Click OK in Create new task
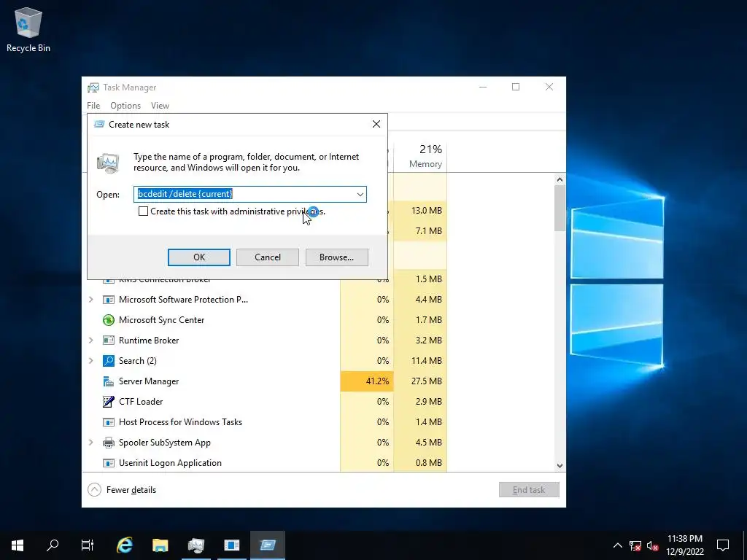 click(x=199, y=257)
